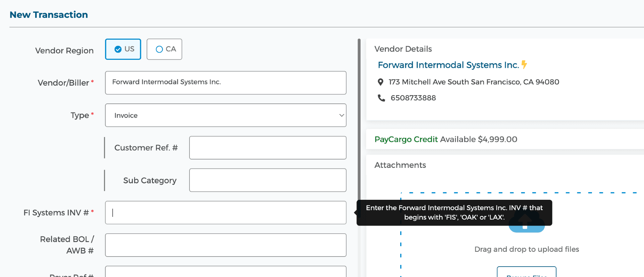Click the Sub Category input field
The width and height of the screenshot is (644, 277).
pyautogui.click(x=268, y=180)
